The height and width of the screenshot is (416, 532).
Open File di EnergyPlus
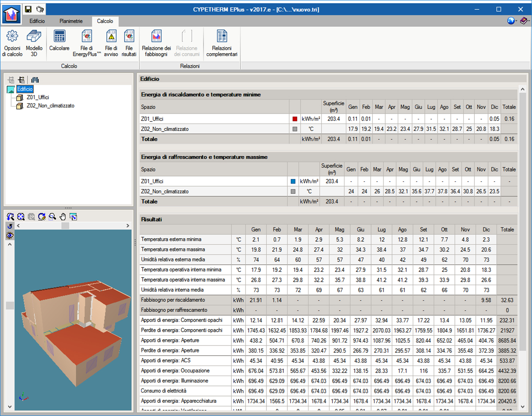[x=87, y=43]
